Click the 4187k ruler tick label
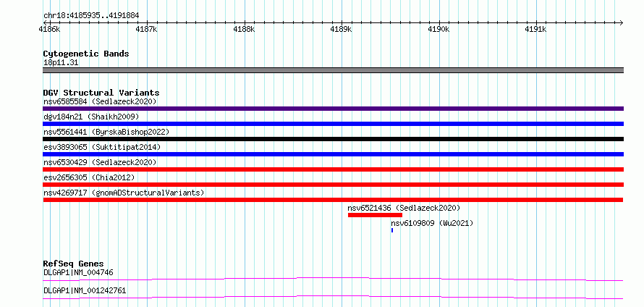 [x=148, y=30]
